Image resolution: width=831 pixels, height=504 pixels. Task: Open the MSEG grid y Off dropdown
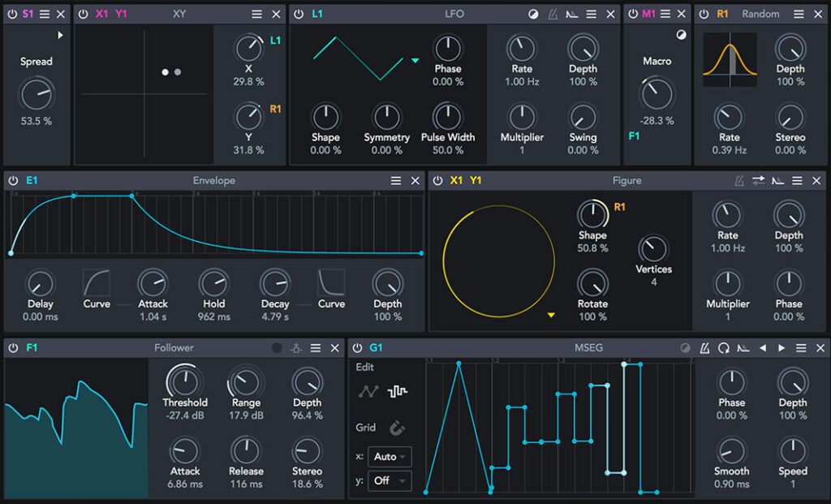390,480
